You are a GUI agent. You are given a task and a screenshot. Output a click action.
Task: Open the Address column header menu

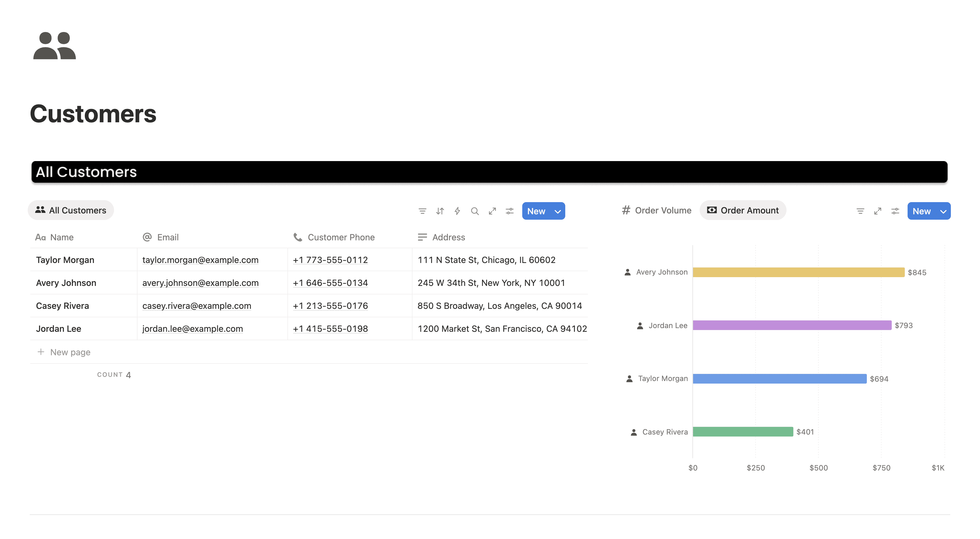pos(448,237)
